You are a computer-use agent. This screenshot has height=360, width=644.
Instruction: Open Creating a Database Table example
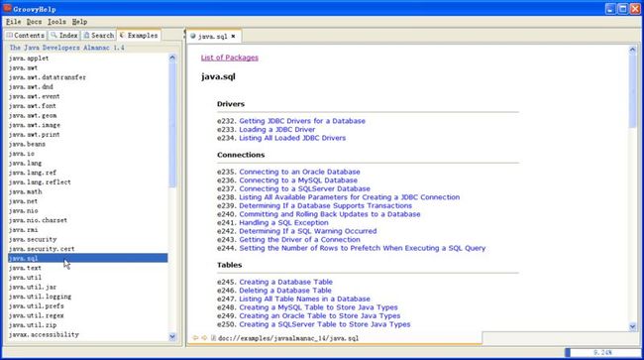pos(286,282)
